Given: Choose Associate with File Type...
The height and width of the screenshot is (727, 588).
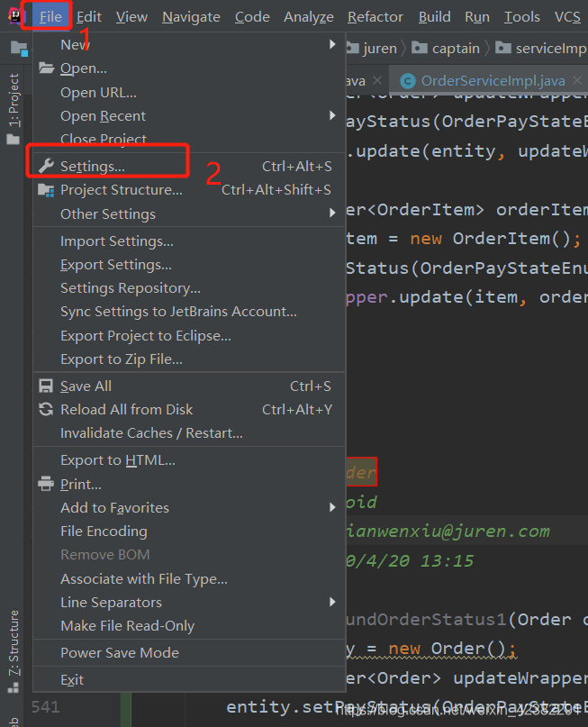Looking at the screenshot, I should (x=189, y=578).
